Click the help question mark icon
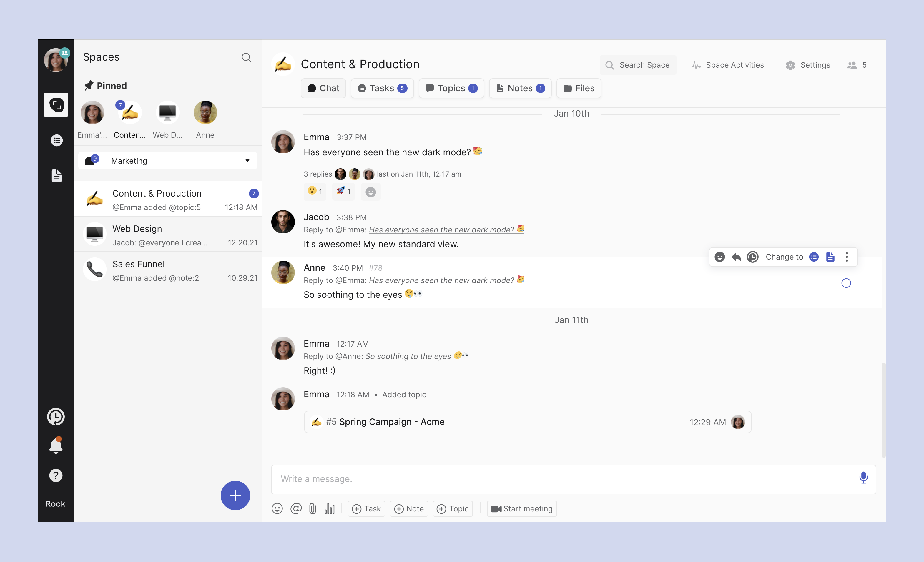Image resolution: width=924 pixels, height=562 pixels. (x=56, y=475)
